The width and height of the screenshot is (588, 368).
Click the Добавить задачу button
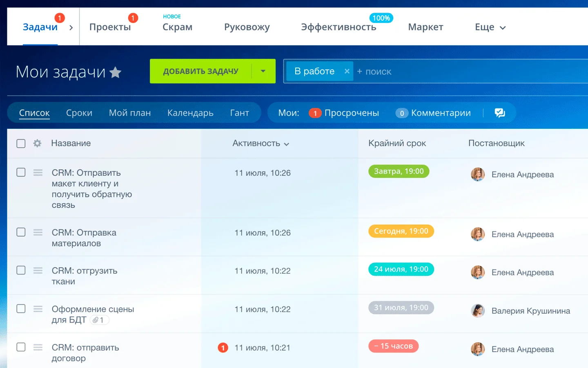(x=201, y=71)
